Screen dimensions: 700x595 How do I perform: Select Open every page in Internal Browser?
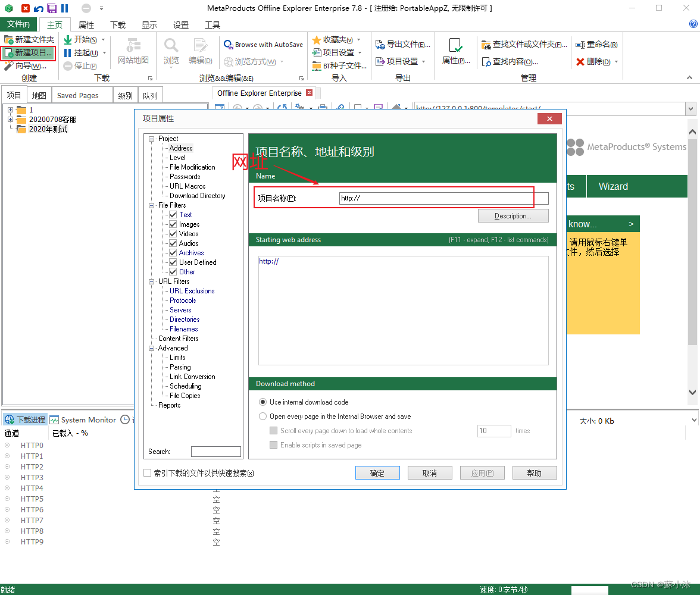coord(263,416)
